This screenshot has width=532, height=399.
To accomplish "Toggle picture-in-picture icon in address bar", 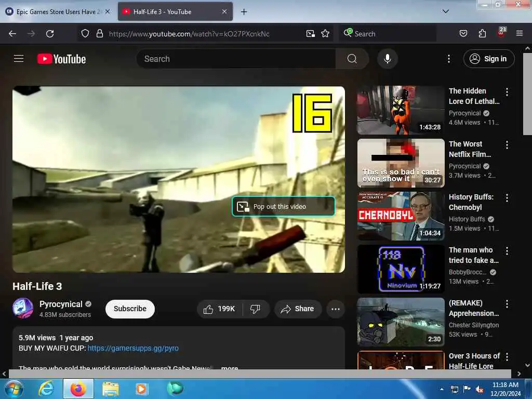I will click(310, 34).
